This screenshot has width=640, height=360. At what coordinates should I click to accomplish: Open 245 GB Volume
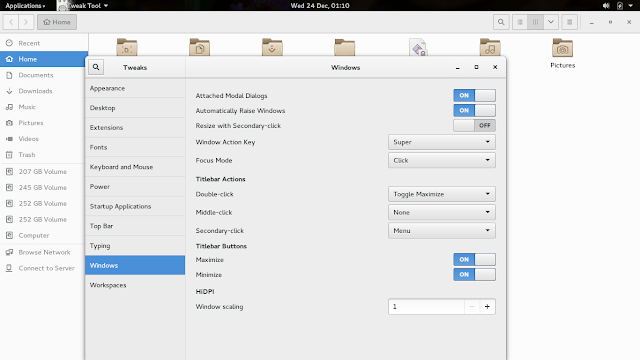(44, 187)
